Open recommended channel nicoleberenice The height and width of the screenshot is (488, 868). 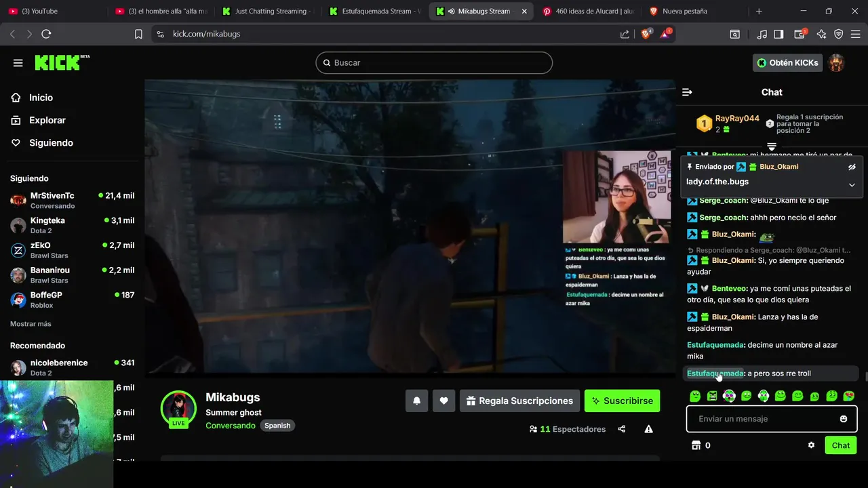click(x=72, y=367)
